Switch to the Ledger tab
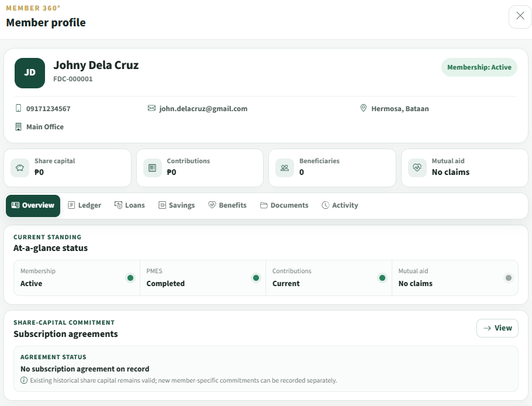The image size is (532, 406). tap(85, 205)
